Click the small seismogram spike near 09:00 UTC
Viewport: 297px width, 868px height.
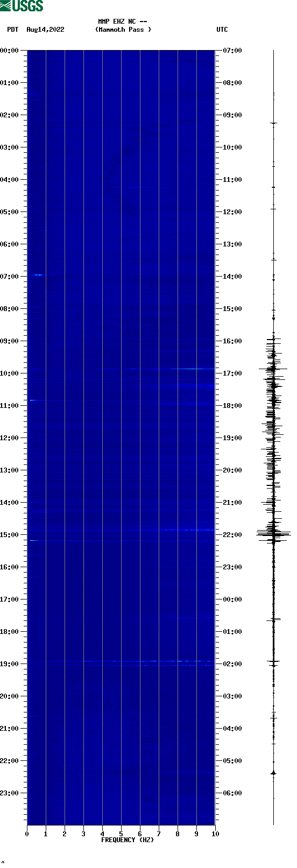273,123
